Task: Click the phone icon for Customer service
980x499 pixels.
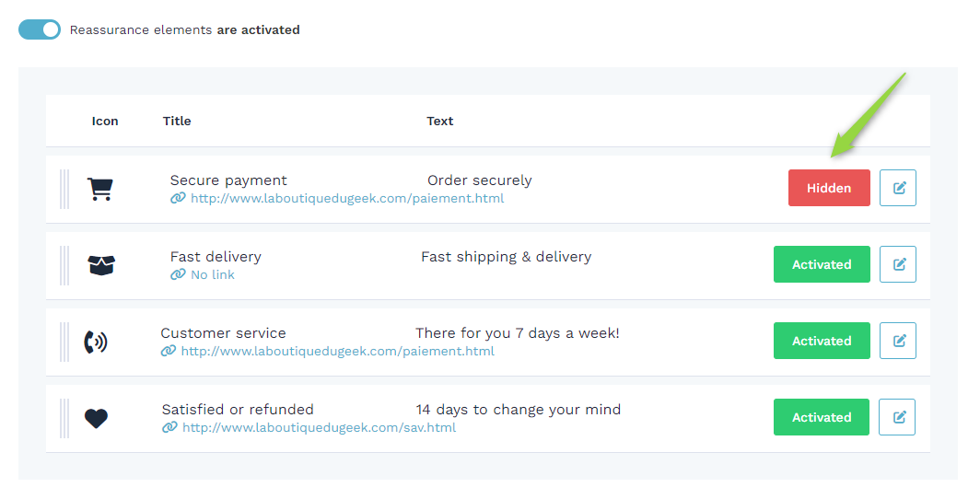Action: click(x=96, y=342)
